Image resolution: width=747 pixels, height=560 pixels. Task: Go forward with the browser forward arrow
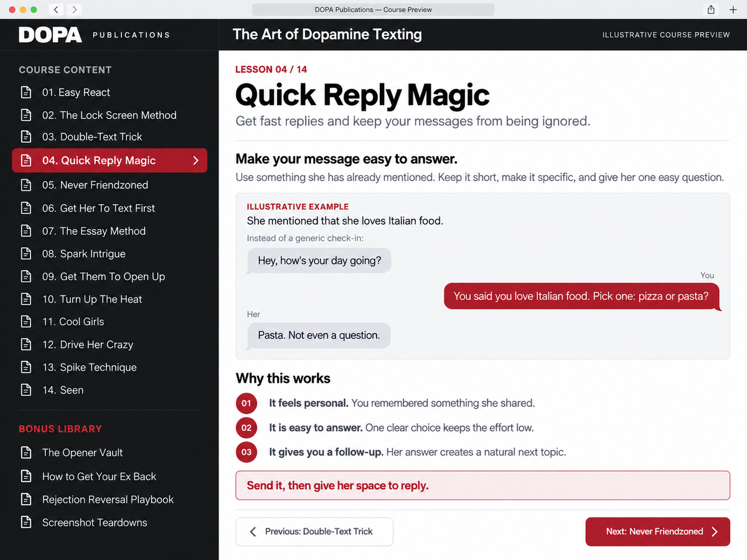click(x=75, y=9)
